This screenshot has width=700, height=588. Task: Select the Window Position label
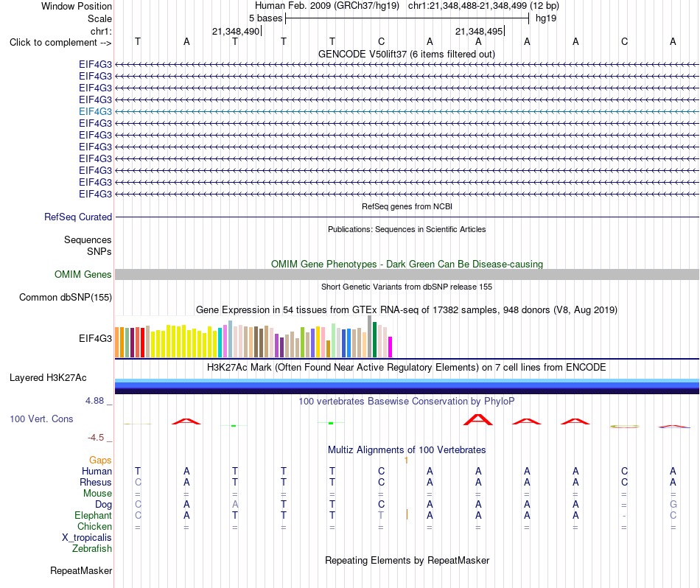click(77, 6)
